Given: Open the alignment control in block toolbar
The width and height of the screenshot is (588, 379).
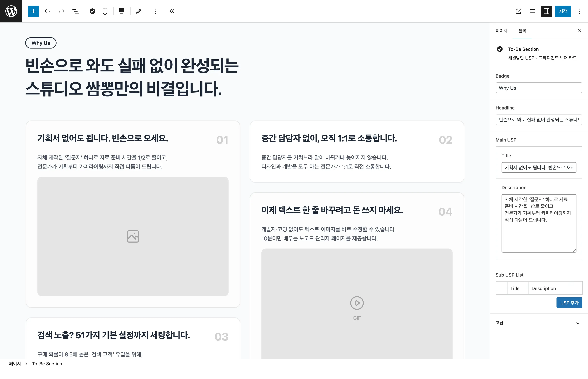Looking at the screenshot, I should 122,11.
